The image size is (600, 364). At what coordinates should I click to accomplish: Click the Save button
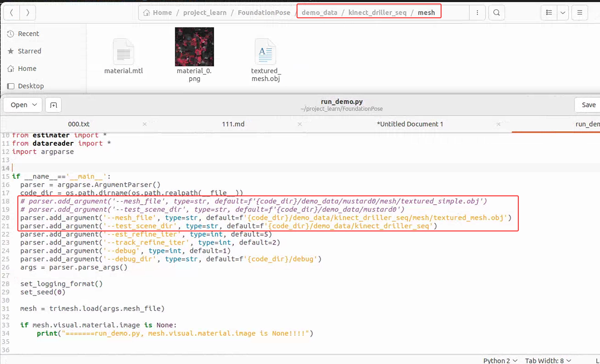pyautogui.click(x=588, y=105)
